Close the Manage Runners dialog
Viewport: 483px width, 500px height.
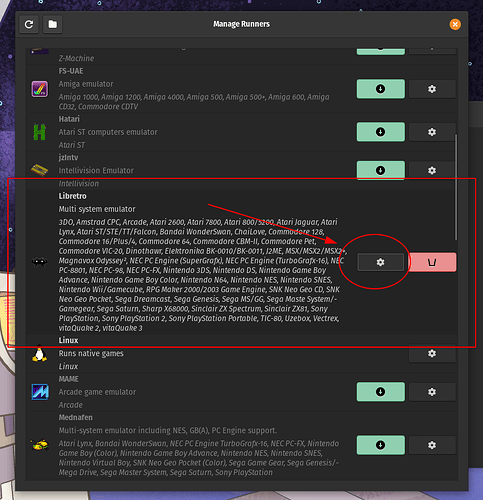click(x=455, y=24)
